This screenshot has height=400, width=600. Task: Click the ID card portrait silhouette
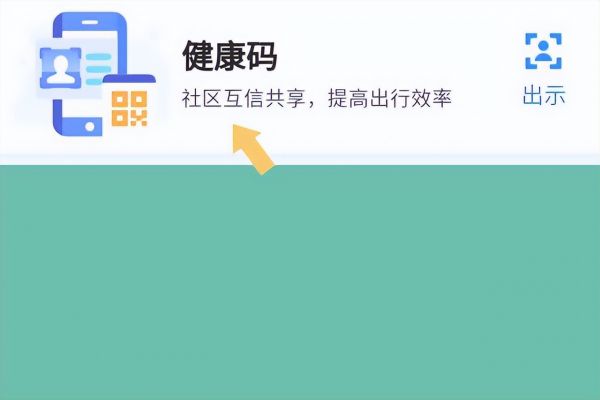point(61,69)
